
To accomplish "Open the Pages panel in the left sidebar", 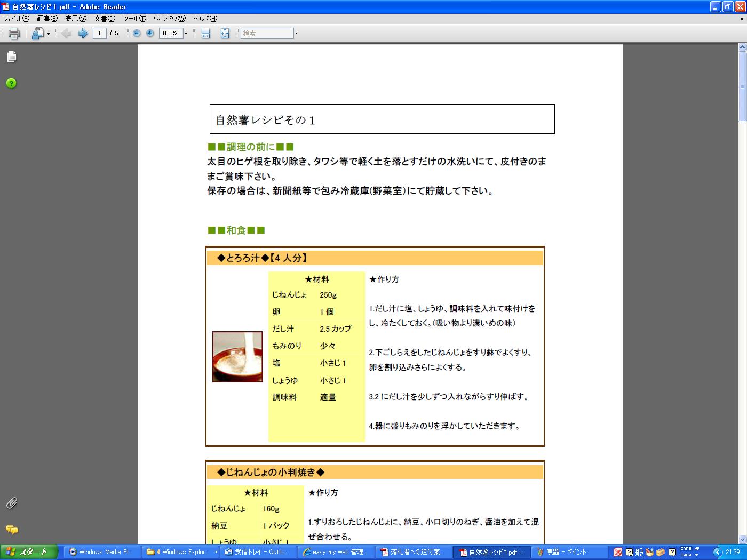I will [x=11, y=57].
